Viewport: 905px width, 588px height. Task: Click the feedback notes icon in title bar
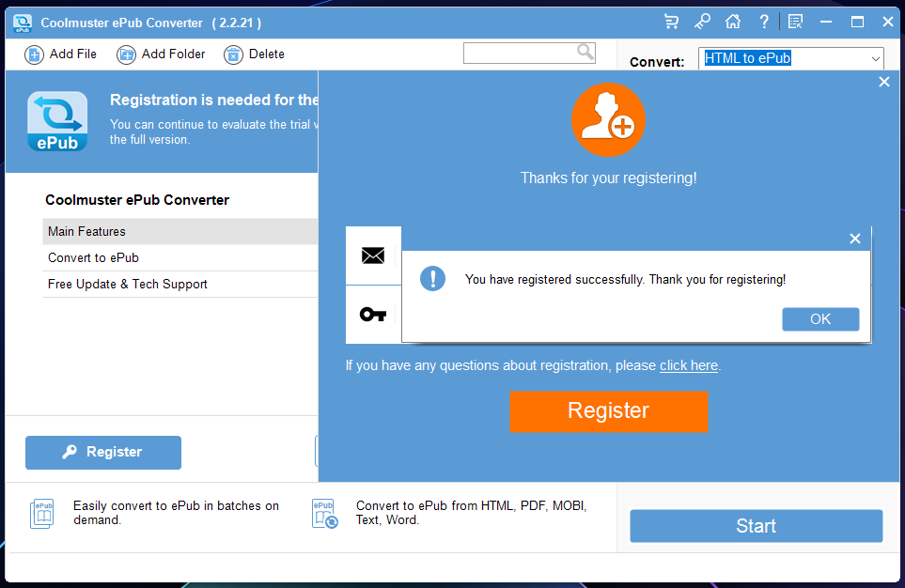pos(796,22)
